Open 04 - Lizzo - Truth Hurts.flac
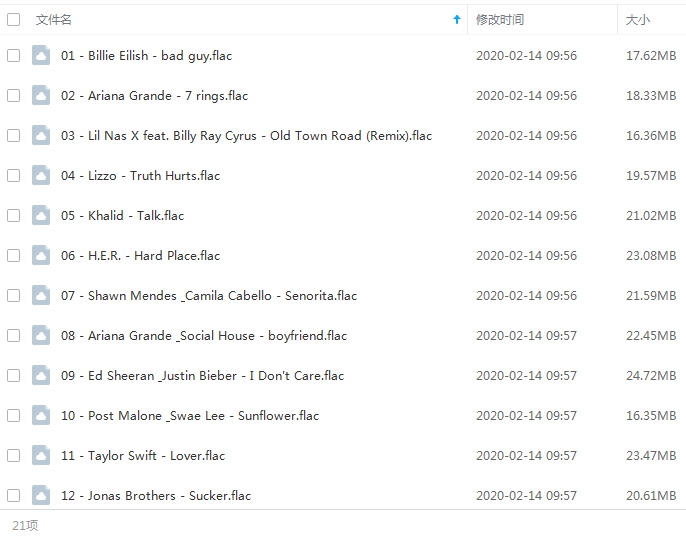Screen dimensions: 686x537 [x=140, y=176]
